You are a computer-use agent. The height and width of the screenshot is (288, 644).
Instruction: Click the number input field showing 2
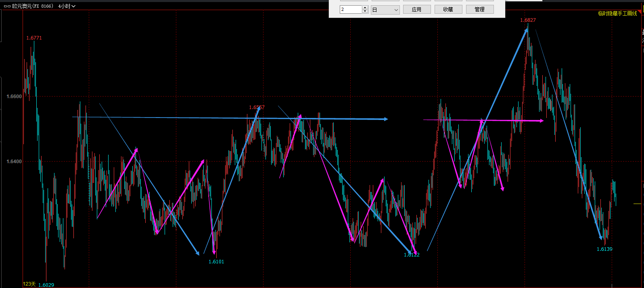351,9
